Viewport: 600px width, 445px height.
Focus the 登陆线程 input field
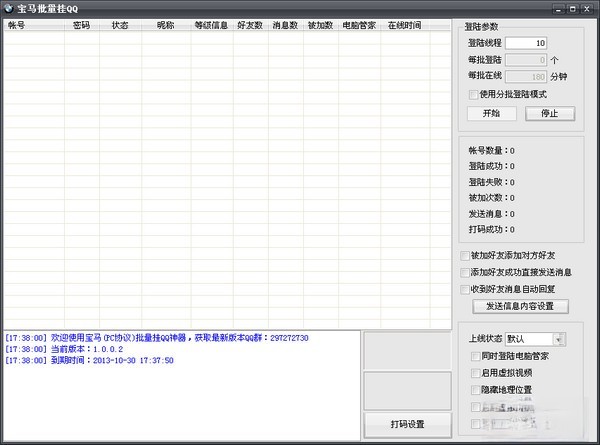click(526, 43)
